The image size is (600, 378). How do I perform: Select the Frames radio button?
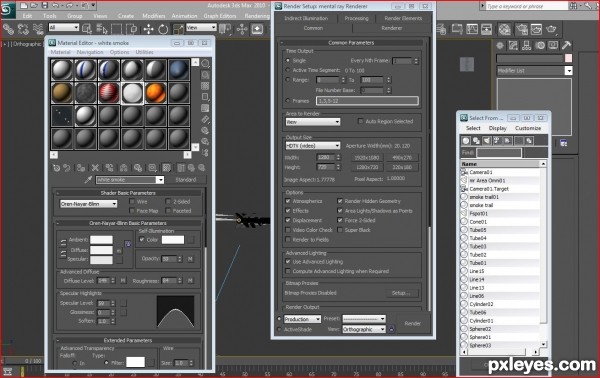tap(288, 101)
